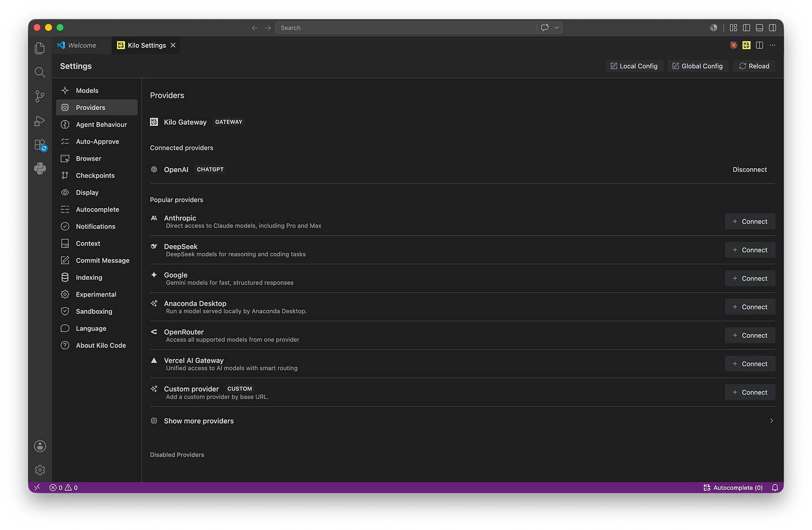
Task: Toggle the bottom panel layout icon
Action: click(759, 28)
